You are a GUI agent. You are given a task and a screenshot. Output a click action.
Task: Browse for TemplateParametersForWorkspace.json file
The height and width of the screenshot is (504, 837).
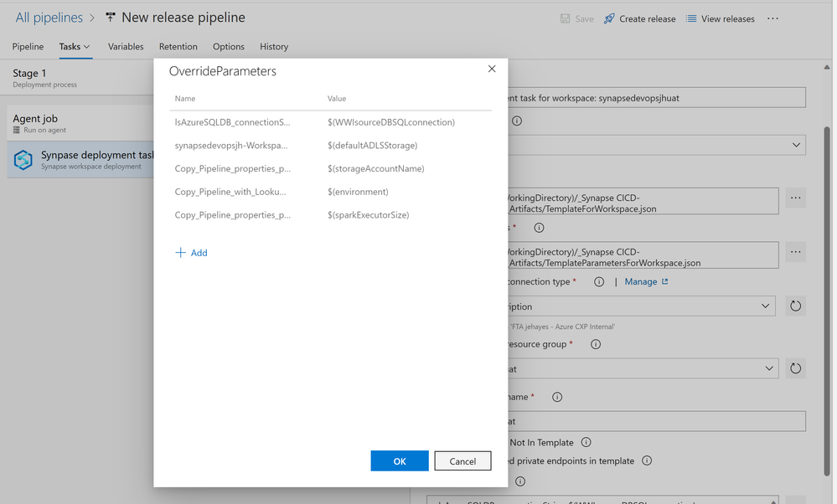[x=795, y=252]
